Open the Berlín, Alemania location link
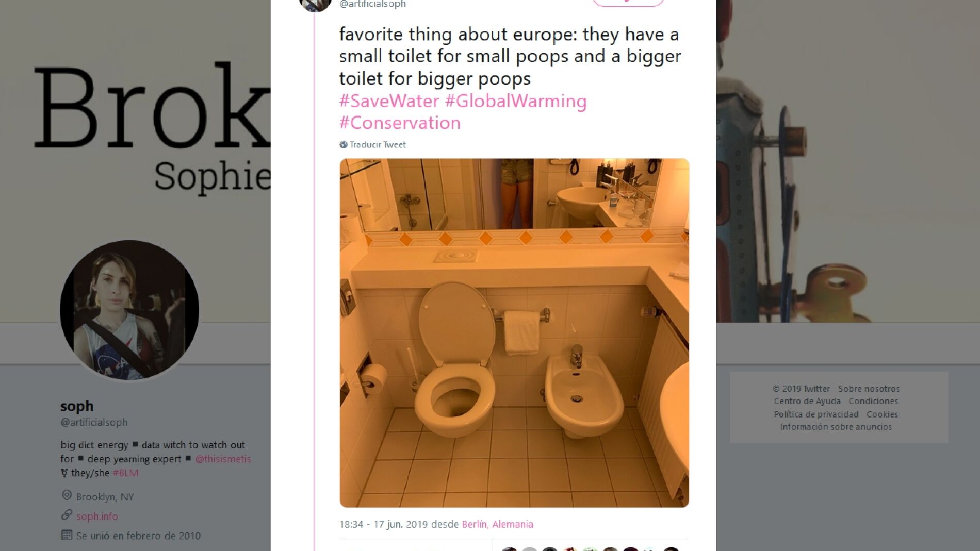 (x=497, y=524)
